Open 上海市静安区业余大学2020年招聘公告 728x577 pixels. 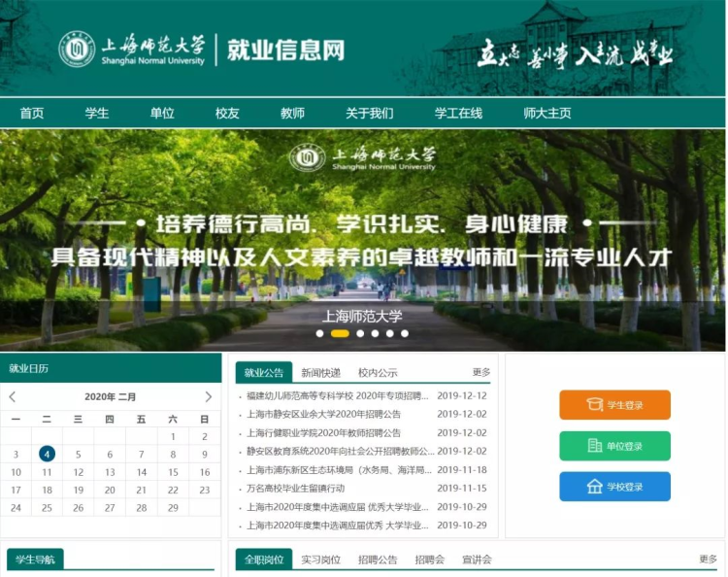323,414
